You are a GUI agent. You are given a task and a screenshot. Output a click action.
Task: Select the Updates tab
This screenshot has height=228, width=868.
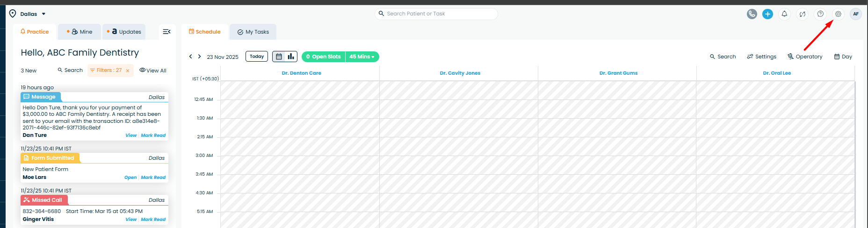124,32
